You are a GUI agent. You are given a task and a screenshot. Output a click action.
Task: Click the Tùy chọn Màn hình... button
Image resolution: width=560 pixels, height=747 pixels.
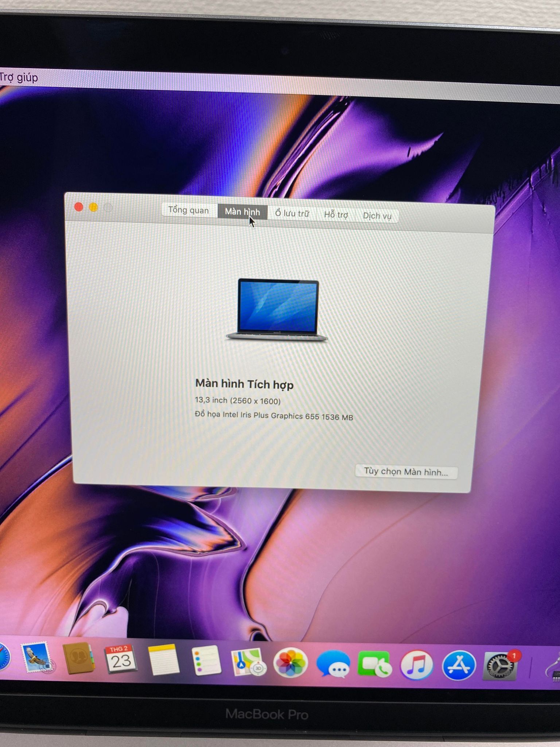406,472
